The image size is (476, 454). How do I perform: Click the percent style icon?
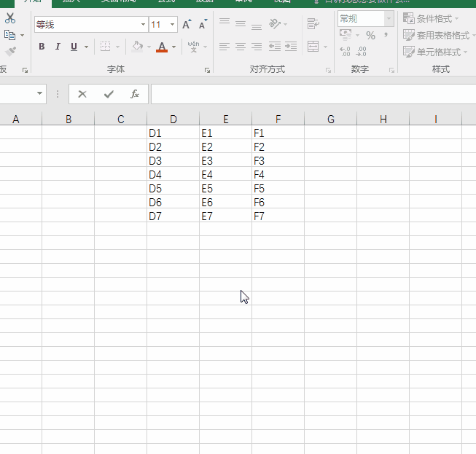click(x=370, y=35)
